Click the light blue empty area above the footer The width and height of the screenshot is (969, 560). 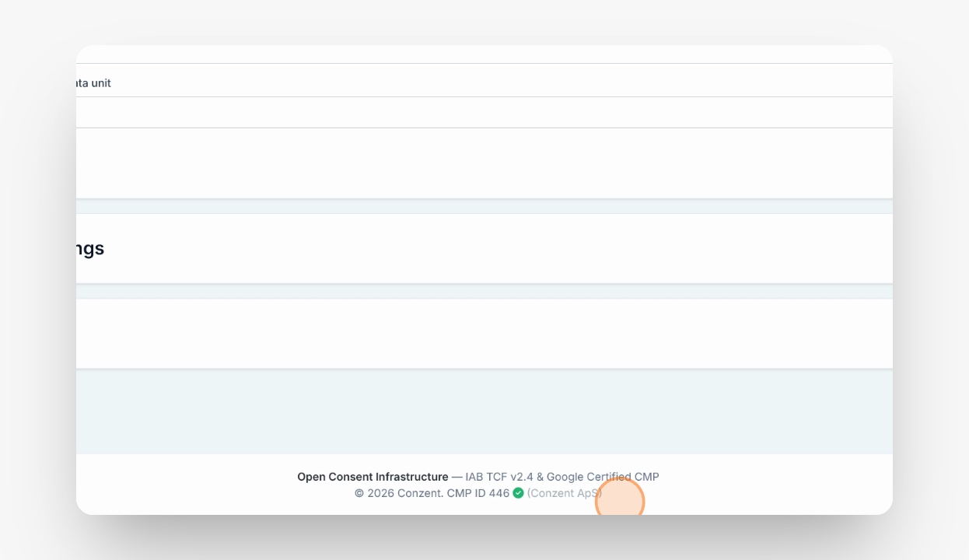pyautogui.click(x=484, y=412)
